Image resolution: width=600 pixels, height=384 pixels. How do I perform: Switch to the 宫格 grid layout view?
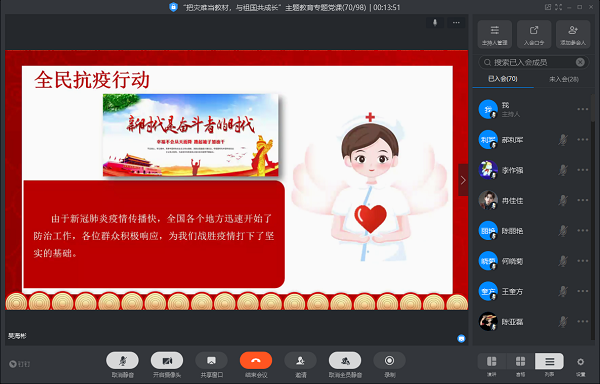coord(520,361)
